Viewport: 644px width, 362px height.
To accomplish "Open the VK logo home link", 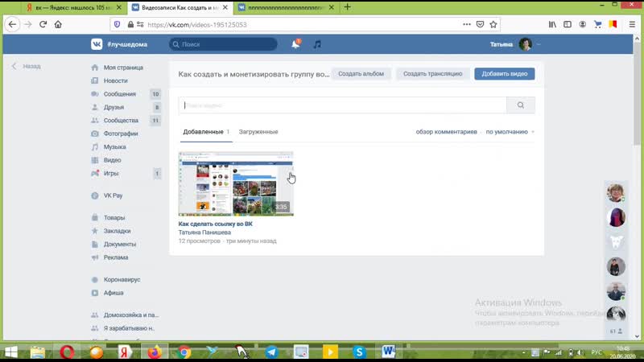I will click(x=97, y=44).
